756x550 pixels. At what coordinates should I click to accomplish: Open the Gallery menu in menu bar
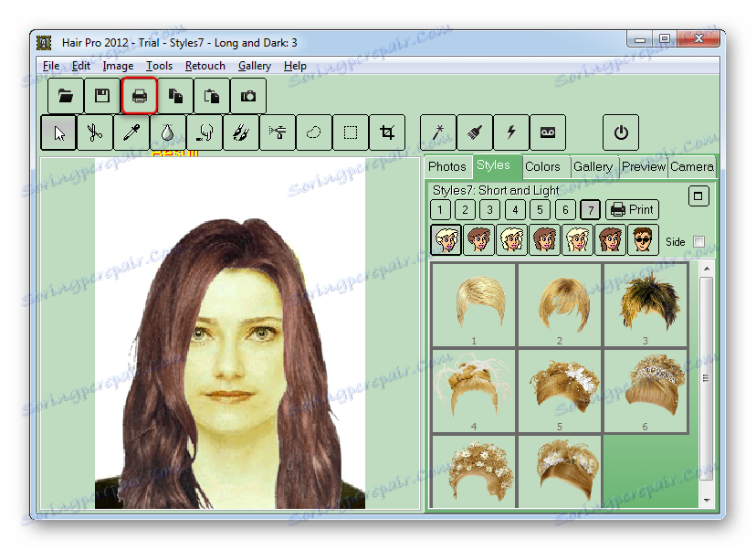254,66
